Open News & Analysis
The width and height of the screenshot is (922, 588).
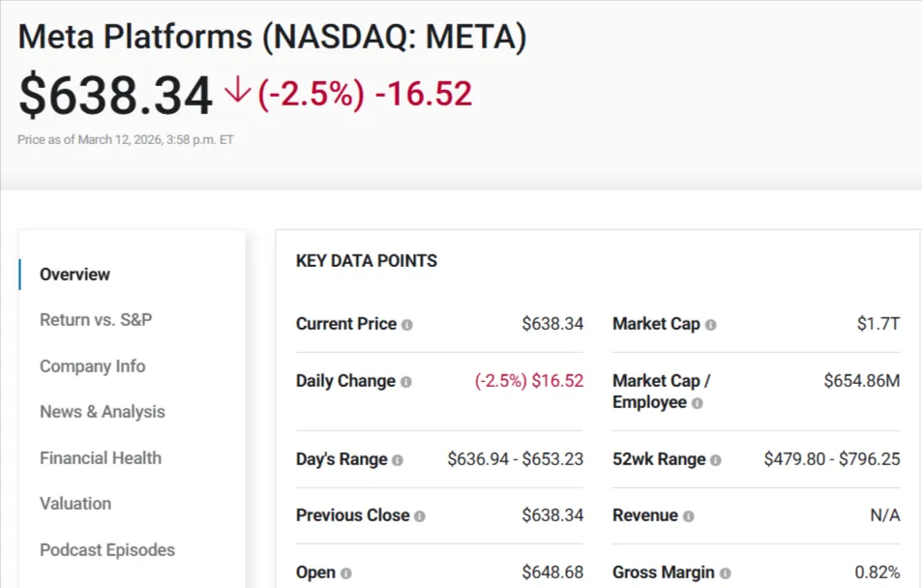click(102, 412)
